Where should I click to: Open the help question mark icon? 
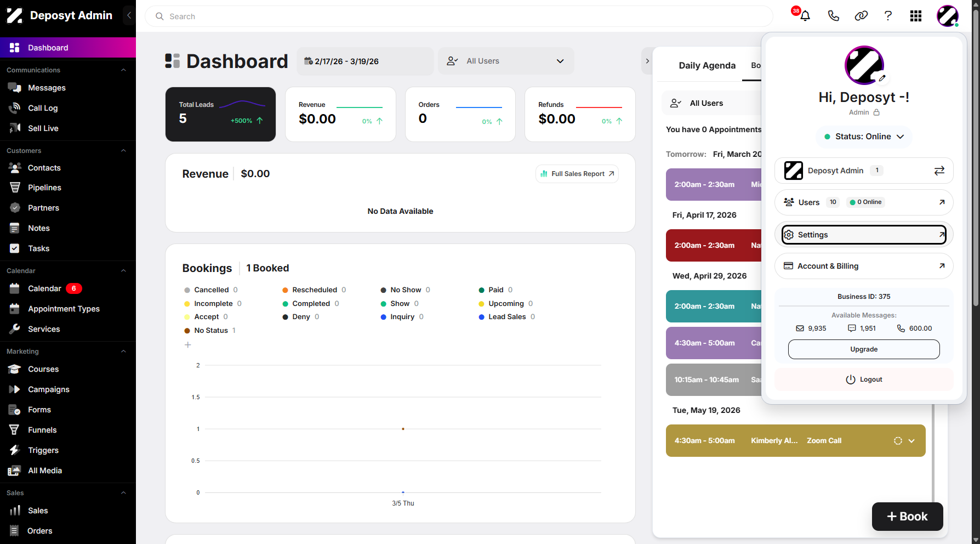[888, 16]
